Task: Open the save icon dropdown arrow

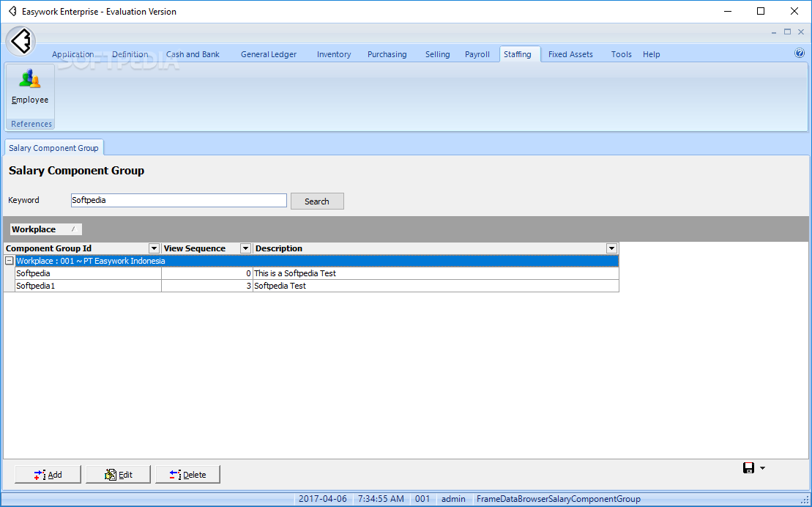Action: [x=762, y=468]
